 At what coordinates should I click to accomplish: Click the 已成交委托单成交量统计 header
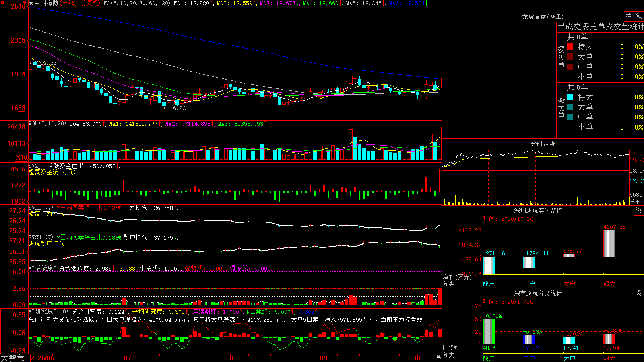click(x=601, y=27)
